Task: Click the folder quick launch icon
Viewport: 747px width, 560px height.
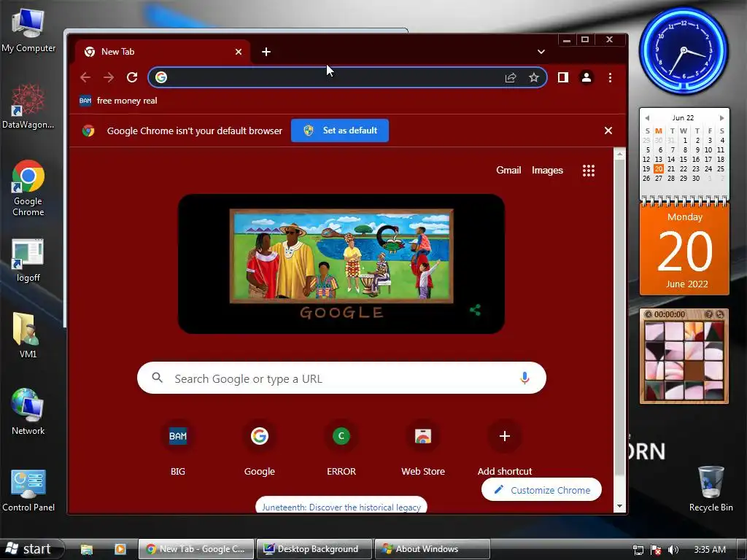Action: [x=86, y=549]
